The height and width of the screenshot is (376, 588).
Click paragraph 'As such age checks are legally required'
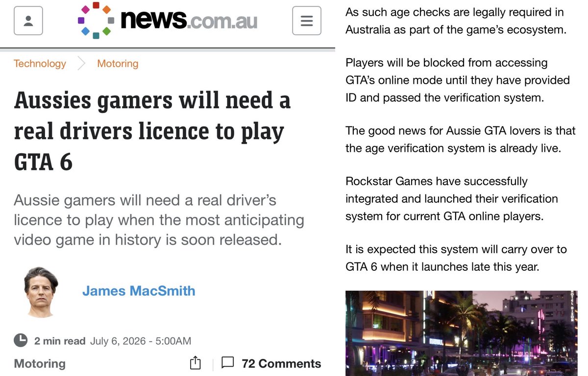coord(456,21)
